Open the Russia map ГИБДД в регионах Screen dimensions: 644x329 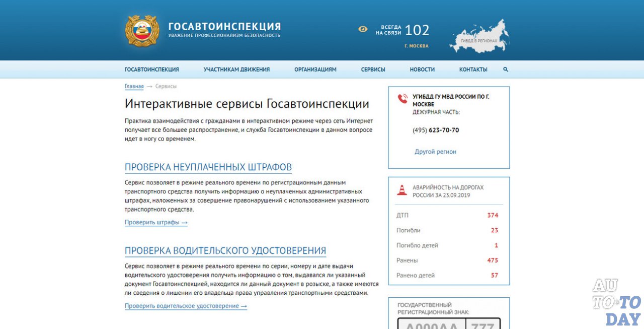(x=479, y=36)
